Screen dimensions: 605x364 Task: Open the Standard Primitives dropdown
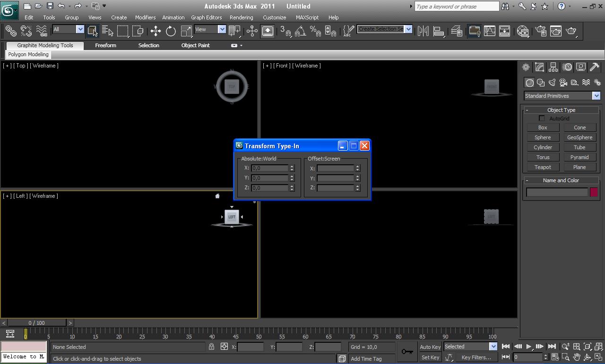pos(562,96)
